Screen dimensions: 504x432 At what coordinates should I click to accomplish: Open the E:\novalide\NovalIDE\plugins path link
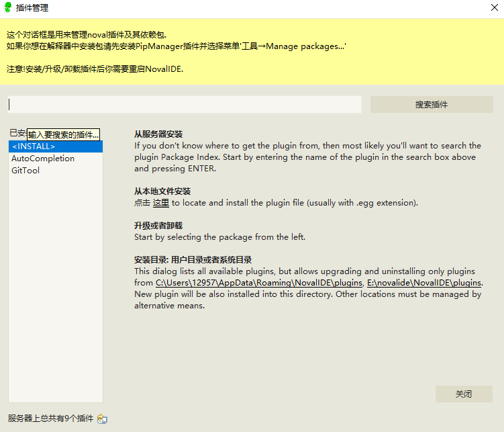click(424, 283)
